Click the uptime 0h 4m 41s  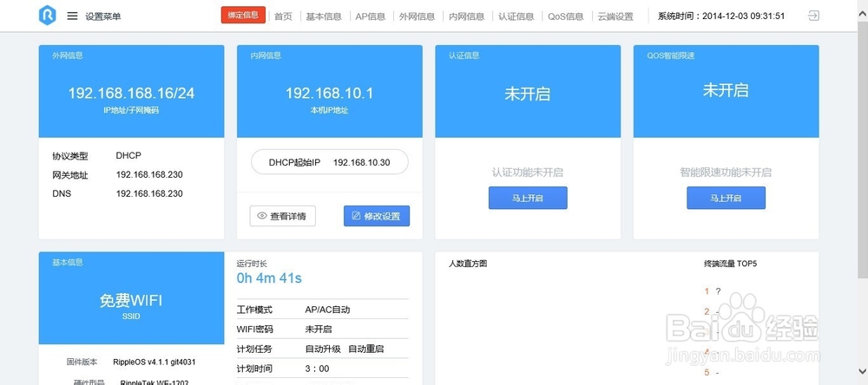coord(269,277)
